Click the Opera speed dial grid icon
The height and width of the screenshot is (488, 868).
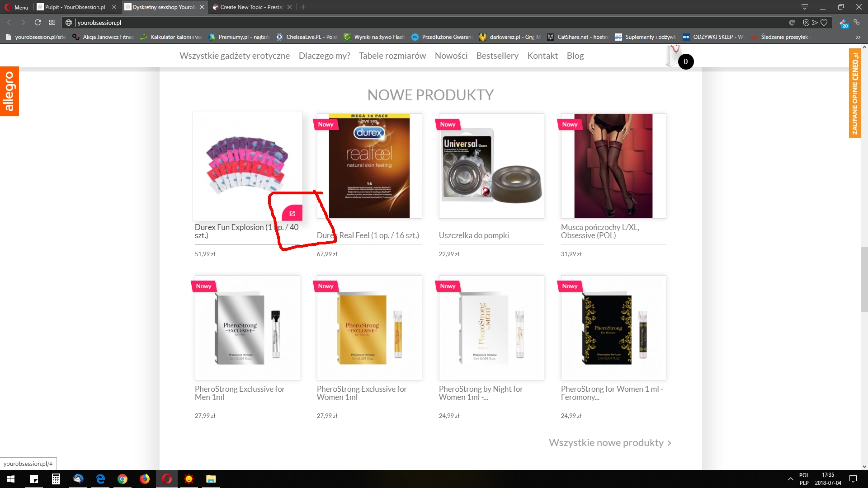pyautogui.click(x=52, y=23)
